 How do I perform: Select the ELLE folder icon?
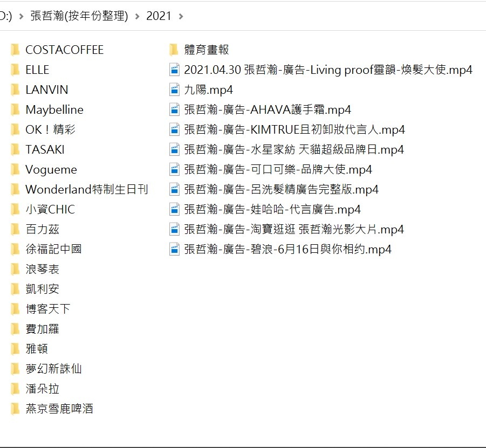point(15,70)
